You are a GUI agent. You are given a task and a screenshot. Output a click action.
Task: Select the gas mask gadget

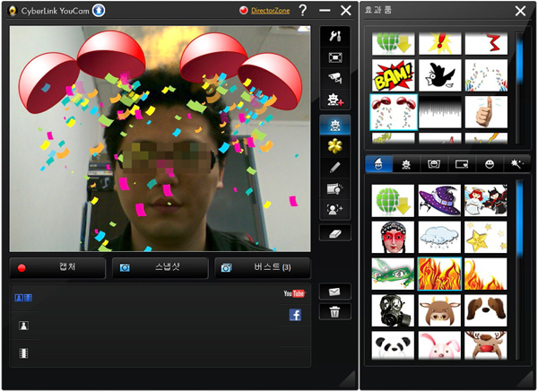point(393,310)
